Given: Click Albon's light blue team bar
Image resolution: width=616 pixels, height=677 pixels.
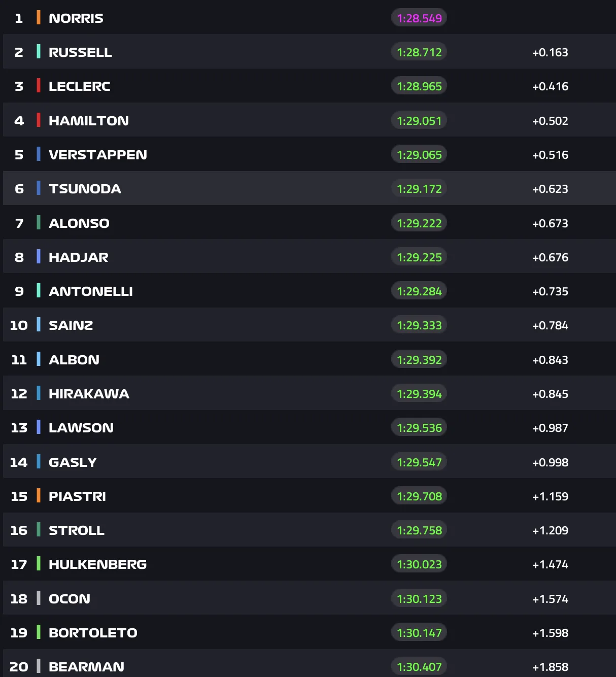Looking at the screenshot, I should [39, 359].
